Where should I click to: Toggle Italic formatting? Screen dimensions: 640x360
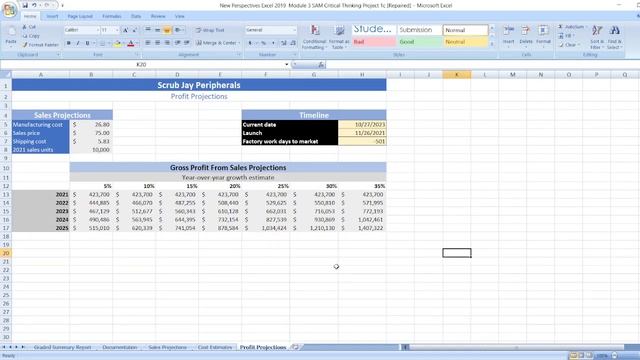(78, 43)
